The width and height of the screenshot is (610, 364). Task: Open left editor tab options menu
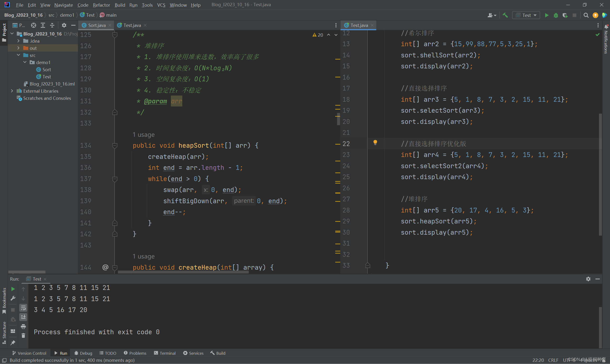pos(336,25)
